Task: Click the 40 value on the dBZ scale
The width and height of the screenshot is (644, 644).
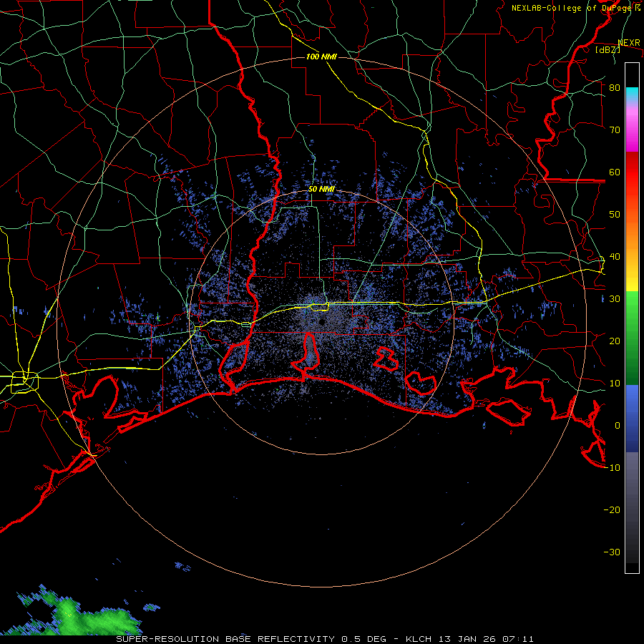Action: pyautogui.click(x=615, y=257)
